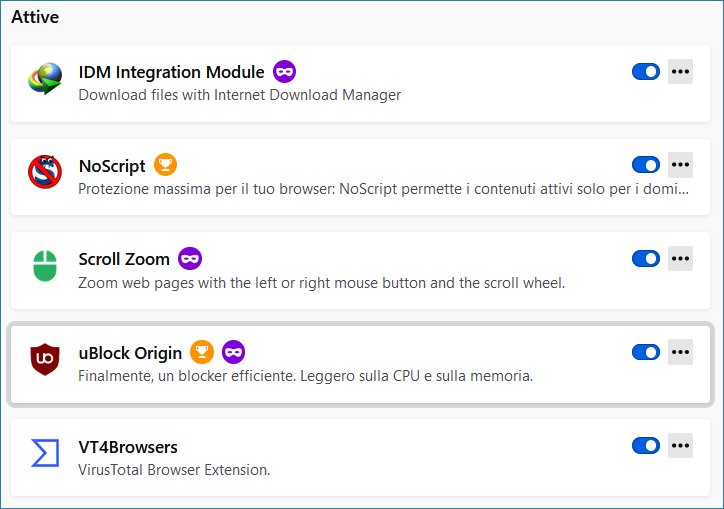This screenshot has height=509, width=724.
Task: Expand the more options menu for uBlock Origin
Action: (680, 352)
